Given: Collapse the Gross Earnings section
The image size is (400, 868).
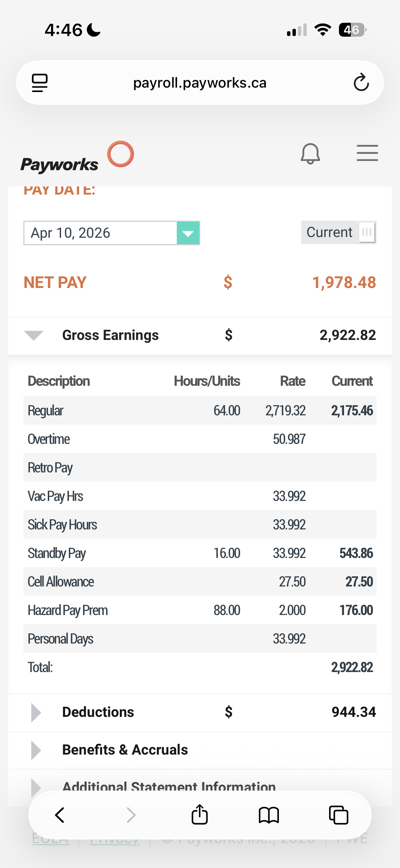Looking at the screenshot, I should click(34, 335).
